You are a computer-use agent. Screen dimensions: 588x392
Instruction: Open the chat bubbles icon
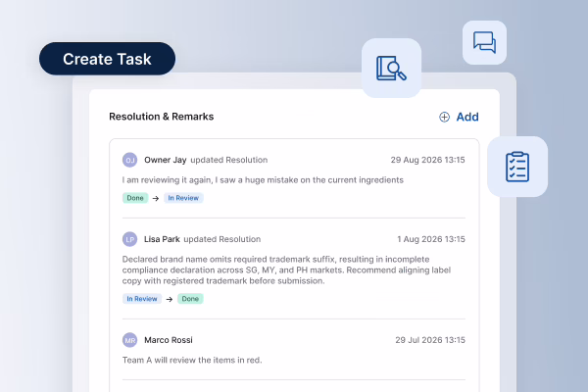click(484, 42)
